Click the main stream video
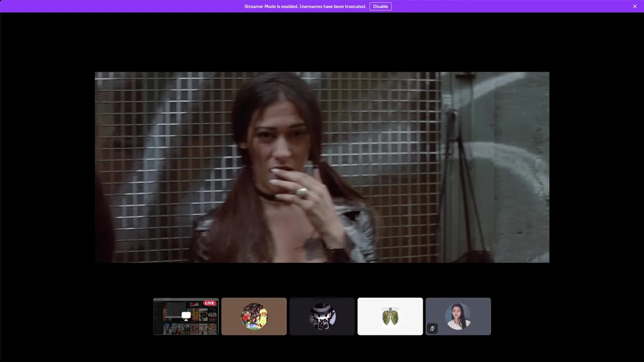Image resolution: width=644 pixels, height=362 pixels. click(x=322, y=167)
